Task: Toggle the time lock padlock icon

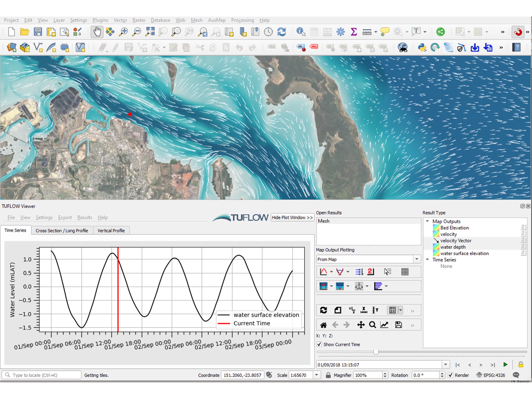Action: pyautogui.click(x=521, y=365)
